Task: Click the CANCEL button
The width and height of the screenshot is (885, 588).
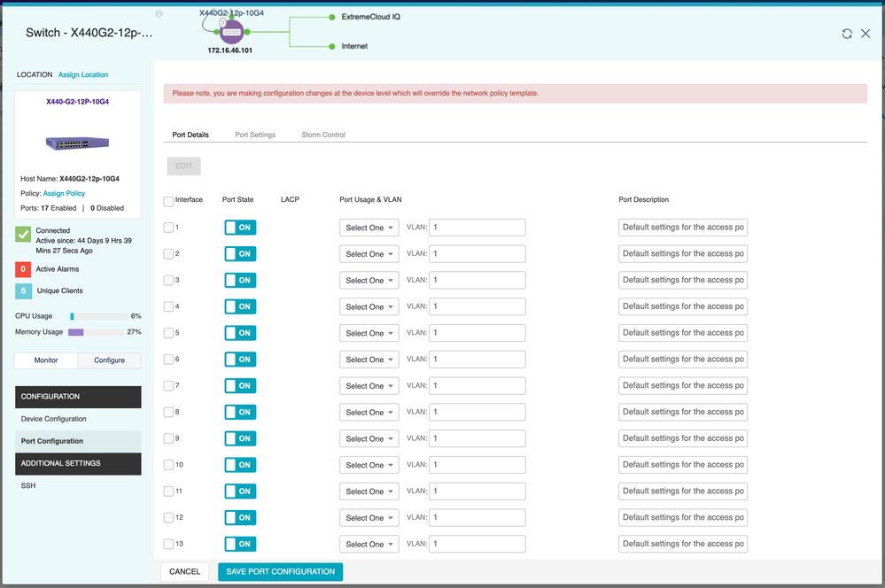Action: tap(184, 572)
